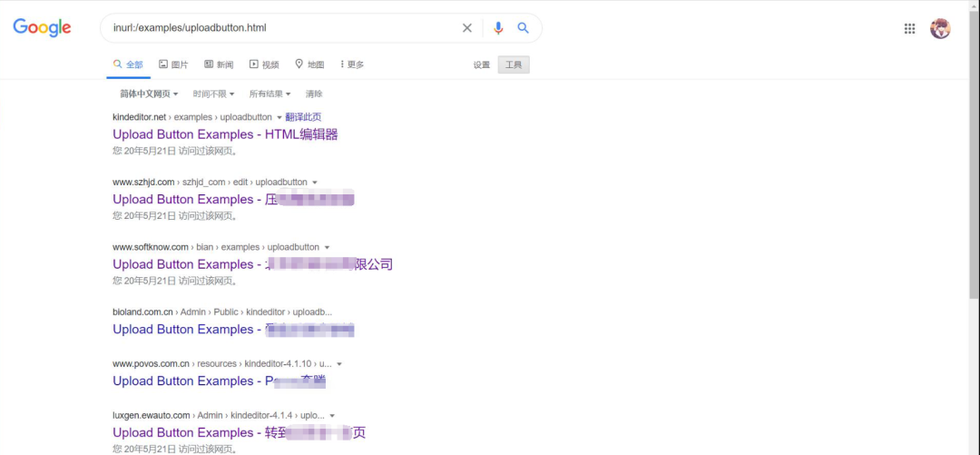Viewport: 980px width, 455px height.
Task: Switch to the 地图 tab
Action: pos(310,64)
